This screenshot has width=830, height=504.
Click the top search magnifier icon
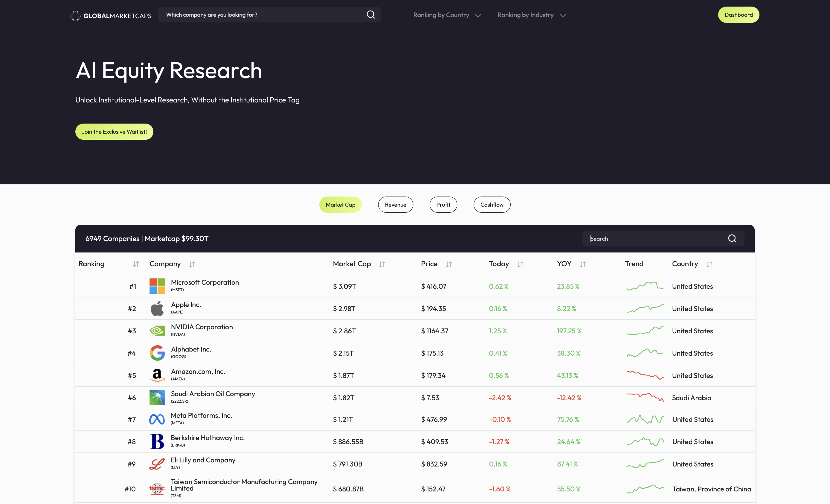(x=371, y=15)
